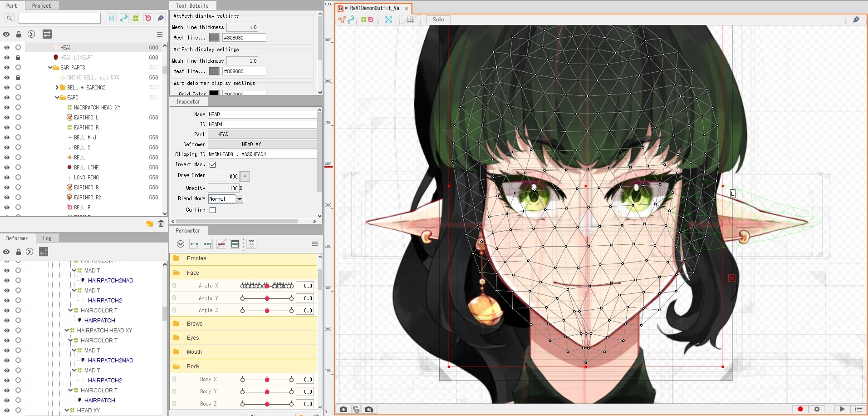Enable the Culling checkbox
The image size is (868, 416).
pos(212,210)
